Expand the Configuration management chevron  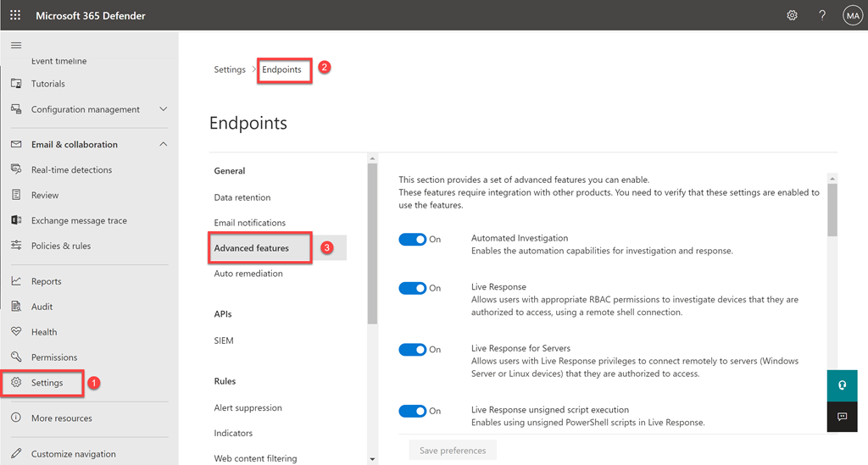pyautogui.click(x=164, y=109)
